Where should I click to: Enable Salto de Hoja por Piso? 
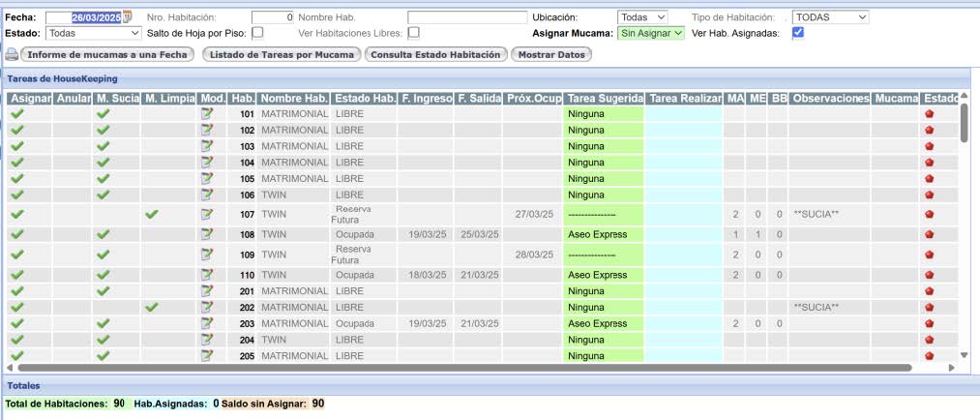(x=257, y=32)
